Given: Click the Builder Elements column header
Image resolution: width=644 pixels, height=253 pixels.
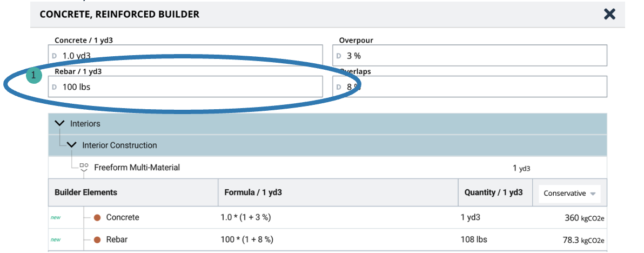Looking at the screenshot, I should pos(86,192).
